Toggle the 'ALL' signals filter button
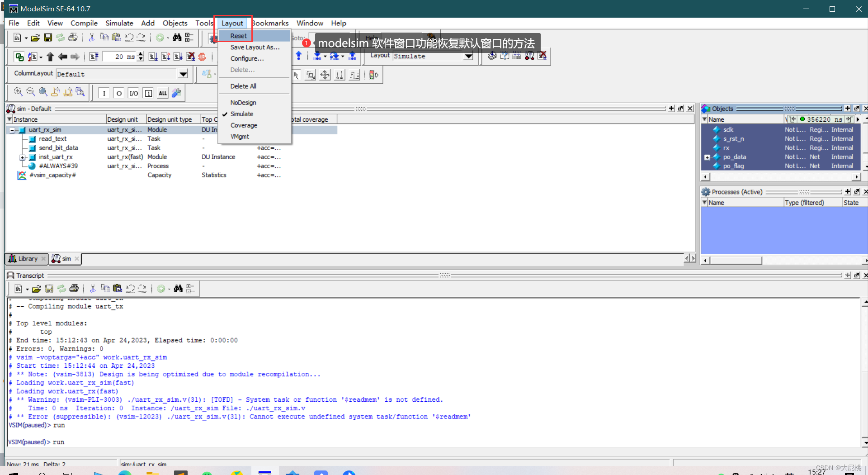 point(163,93)
